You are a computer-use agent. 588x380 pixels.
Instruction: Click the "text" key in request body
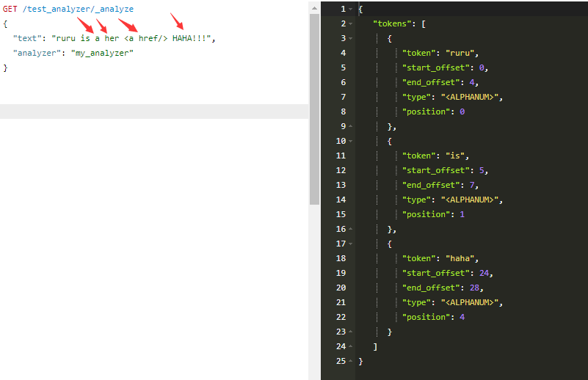point(27,38)
